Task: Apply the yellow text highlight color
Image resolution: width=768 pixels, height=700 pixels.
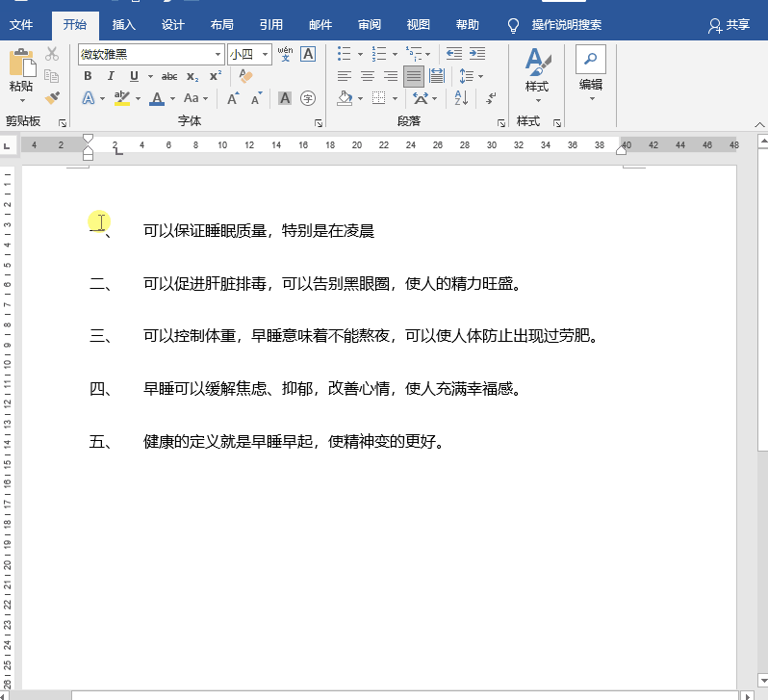Action: coord(121,97)
